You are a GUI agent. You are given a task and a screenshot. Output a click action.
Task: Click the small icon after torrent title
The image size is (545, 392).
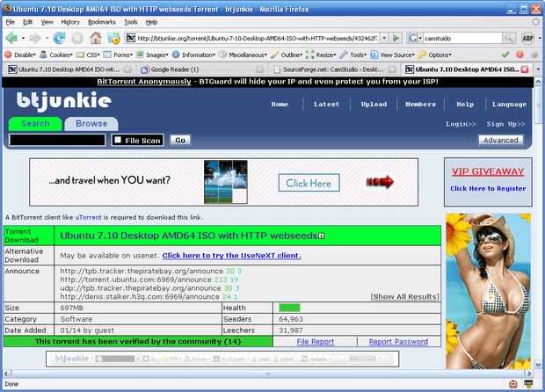tap(322, 236)
